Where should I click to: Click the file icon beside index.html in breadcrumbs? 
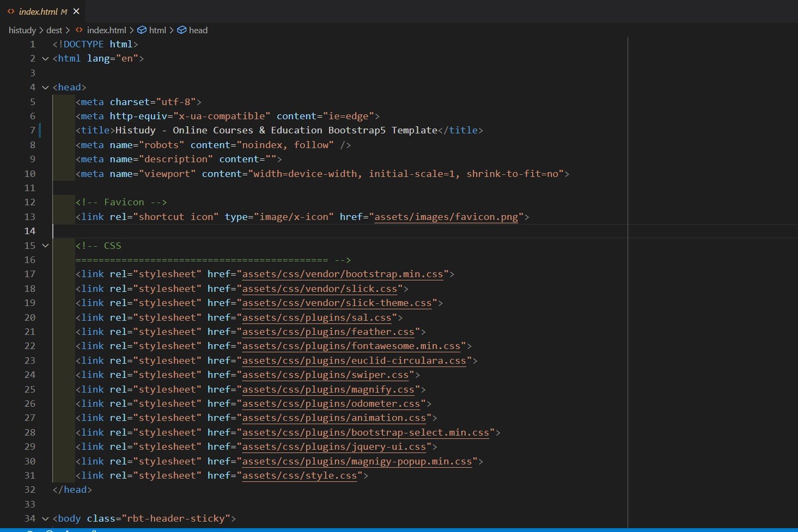(x=80, y=30)
